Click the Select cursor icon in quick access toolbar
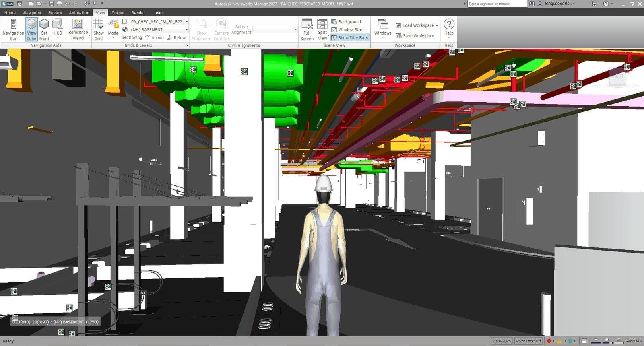 95,4
